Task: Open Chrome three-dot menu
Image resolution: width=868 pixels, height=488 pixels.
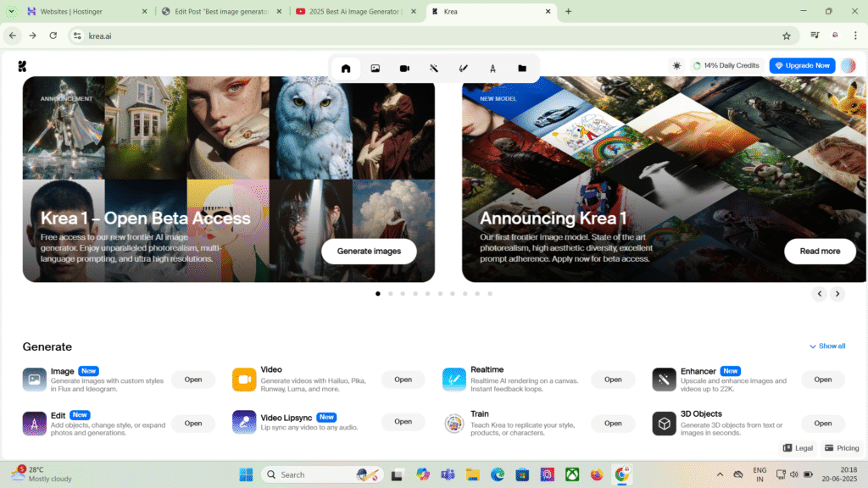Action: [x=855, y=36]
